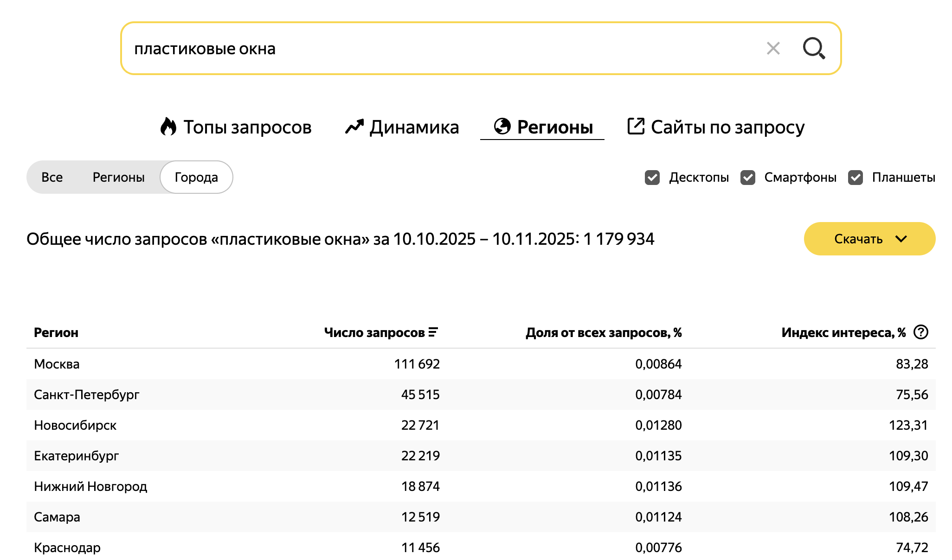
Task: Click in the пластиковые окна search field
Action: pos(418,48)
